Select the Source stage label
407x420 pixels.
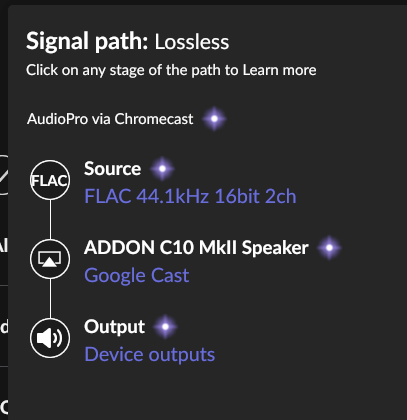click(113, 169)
